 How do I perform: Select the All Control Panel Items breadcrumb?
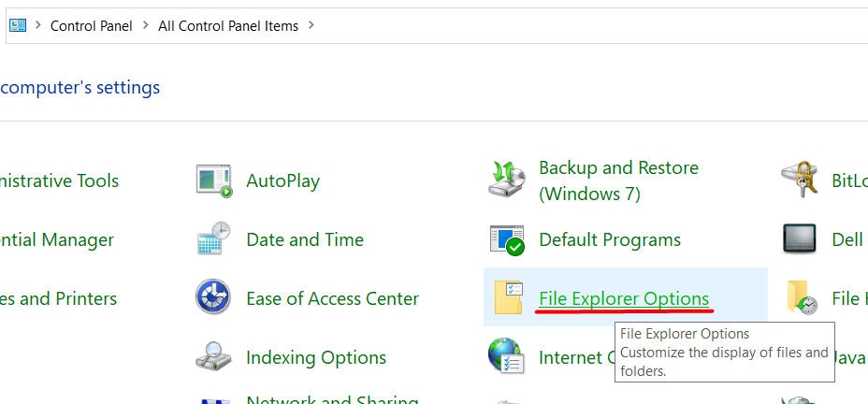[228, 26]
